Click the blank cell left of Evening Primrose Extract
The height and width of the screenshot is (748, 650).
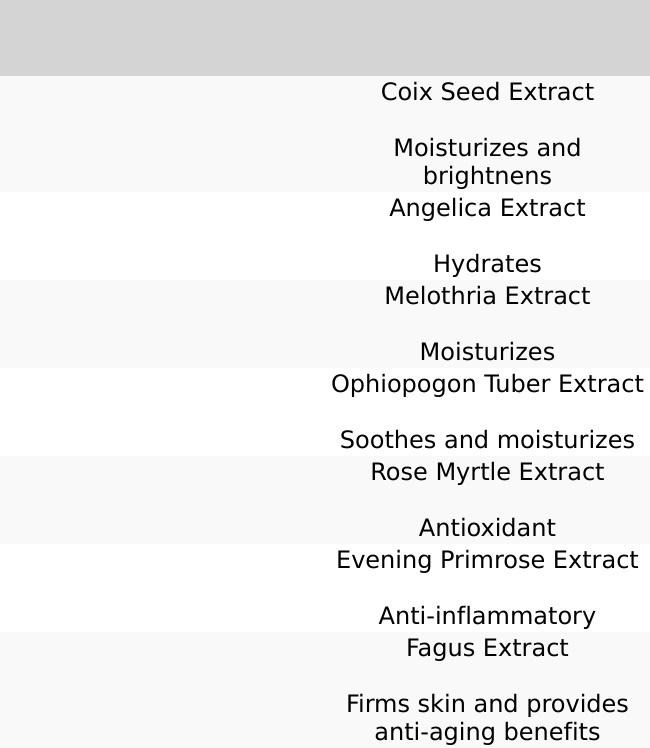click(x=162, y=588)
